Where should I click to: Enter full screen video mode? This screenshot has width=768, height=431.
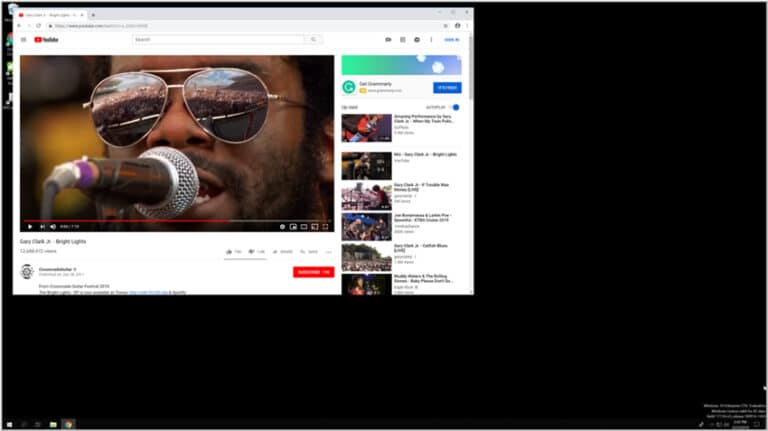coord(325,227)
